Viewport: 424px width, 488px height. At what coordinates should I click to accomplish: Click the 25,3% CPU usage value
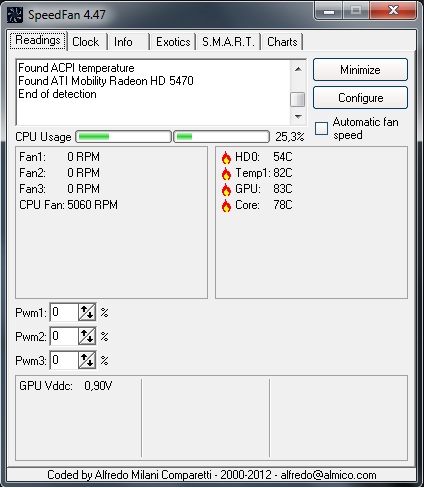(290, 137)
